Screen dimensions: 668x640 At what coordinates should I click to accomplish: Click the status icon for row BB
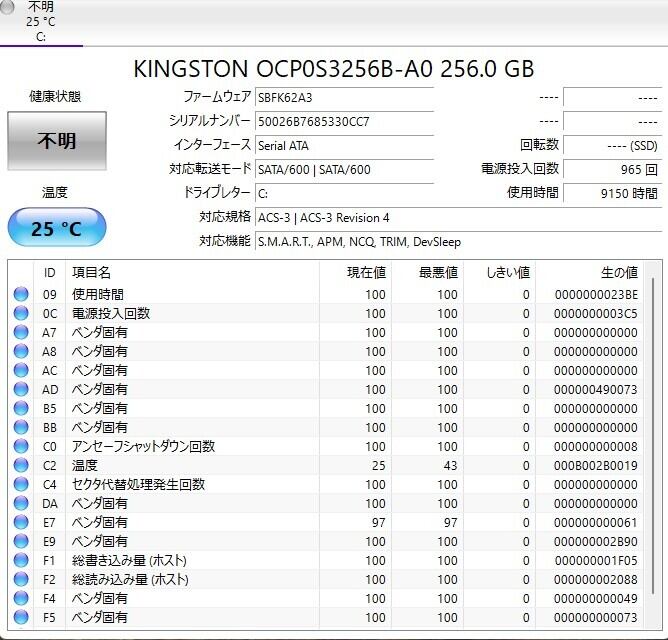point(21,427)
